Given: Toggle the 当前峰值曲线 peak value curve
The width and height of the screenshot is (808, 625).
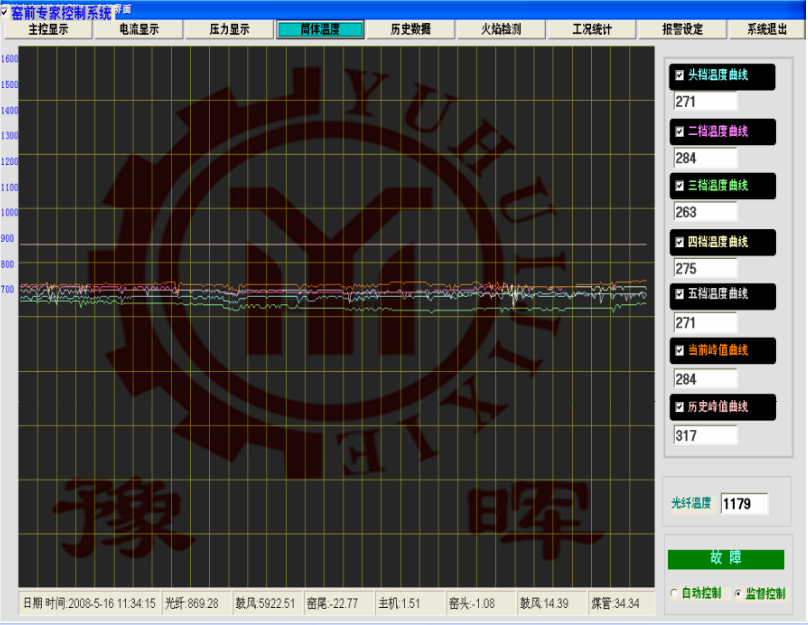Looking at the screenshot, I should (x=678, y=351).
